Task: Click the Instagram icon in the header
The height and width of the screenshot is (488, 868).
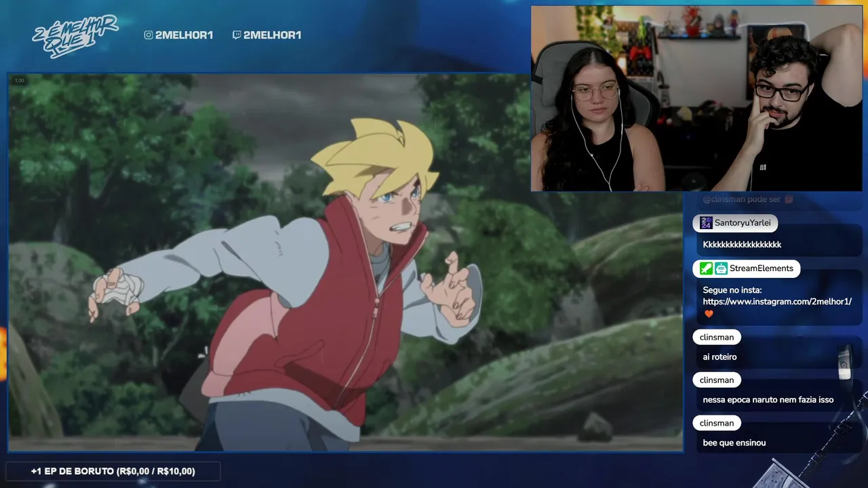Action: point(149,35)
